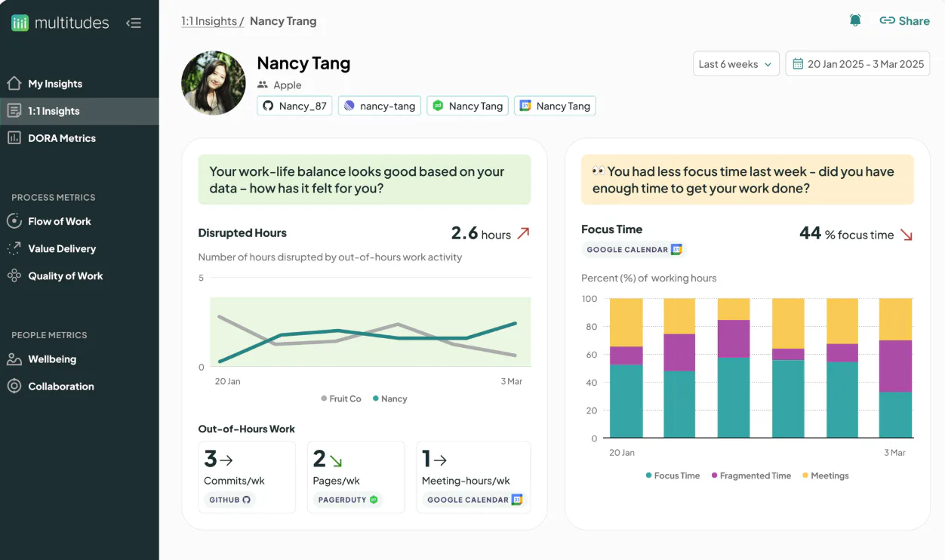Image resolution: width=945 pixels, height=560 pixels.
Task: Click the calendar icon in date range
Action: point(797,64)
